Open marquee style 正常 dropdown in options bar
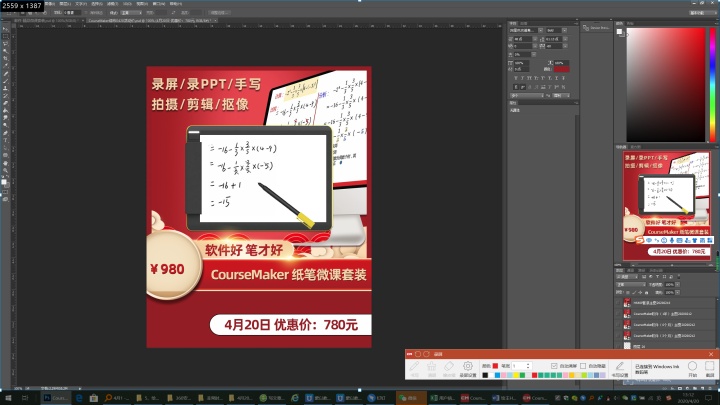720x405 pixels. [x=131, y=12]
